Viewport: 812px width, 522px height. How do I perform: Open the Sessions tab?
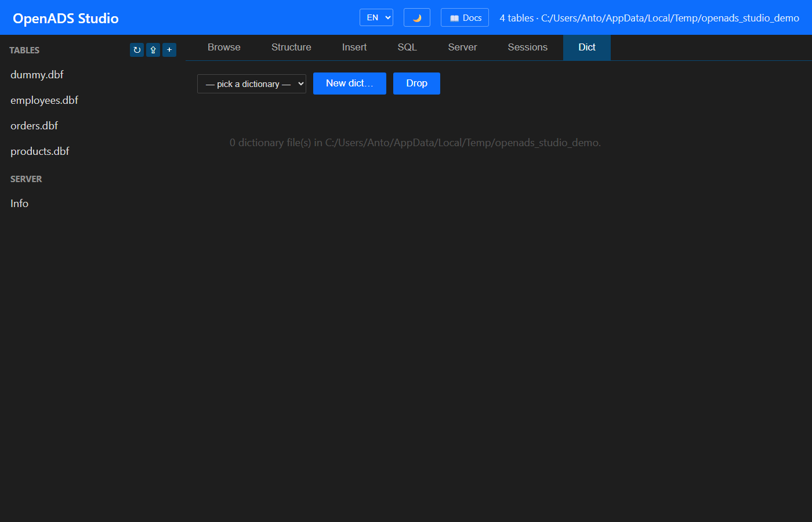[528, 48]
